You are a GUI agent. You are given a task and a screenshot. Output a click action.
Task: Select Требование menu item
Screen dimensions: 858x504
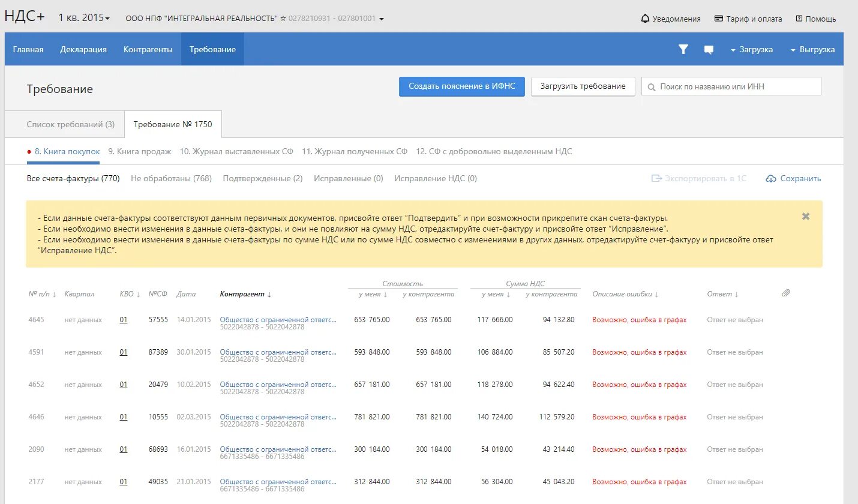(212, 49)
